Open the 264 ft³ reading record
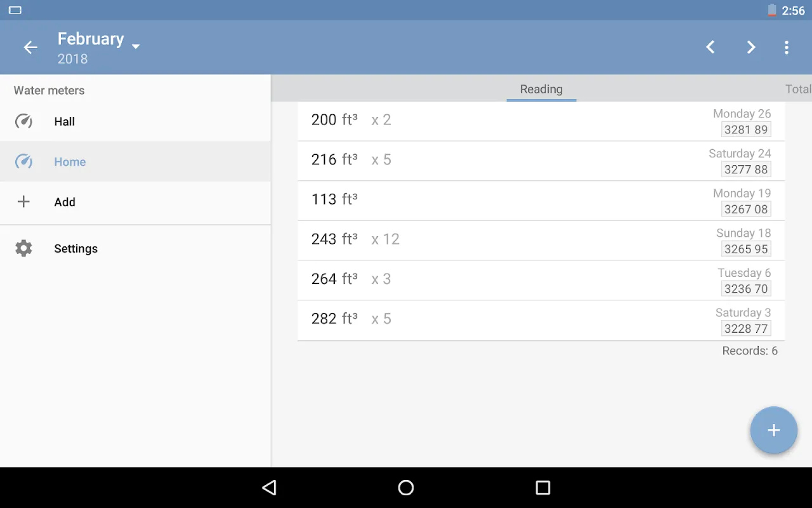The width and height of the screenshot is (812, 508). [x=541, y=280]
